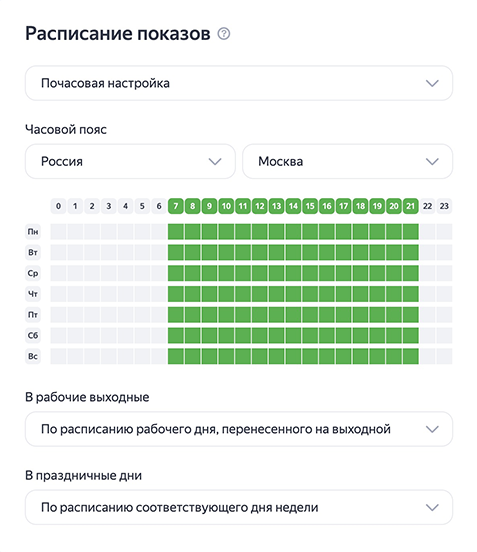Image resolution: width=477 pixels, height=552 pixels.
Task: Toggle the Чт weekday row label
Action: tap(33, 294)
